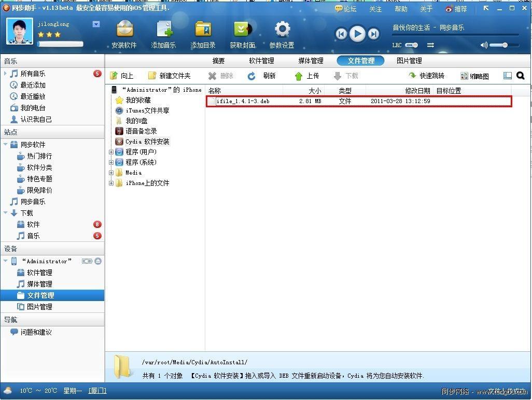This screenshot has width=532, height=400.
Task: Skip to next track
Action: coord(373,34)
